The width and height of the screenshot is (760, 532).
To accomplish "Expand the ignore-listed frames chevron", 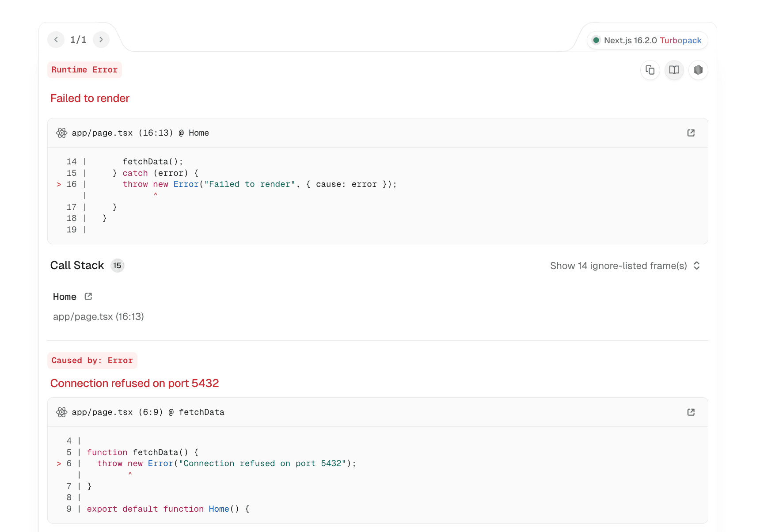I will (x=697, y=266).
